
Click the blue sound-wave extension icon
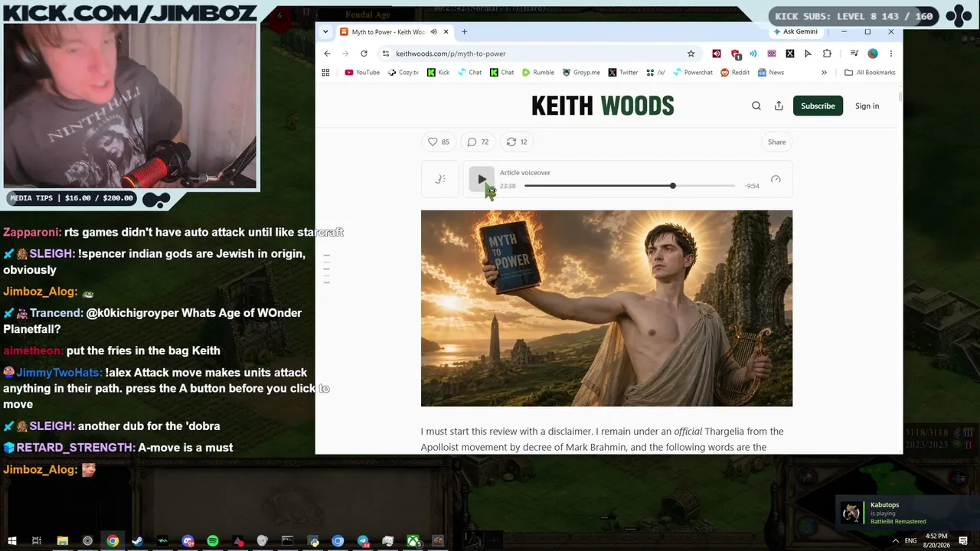point(753,54)
